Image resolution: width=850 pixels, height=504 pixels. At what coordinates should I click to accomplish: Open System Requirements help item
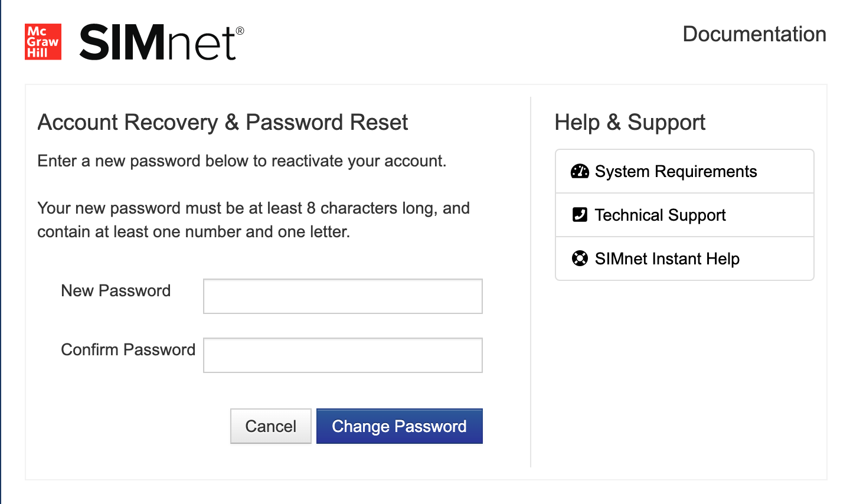685,171
